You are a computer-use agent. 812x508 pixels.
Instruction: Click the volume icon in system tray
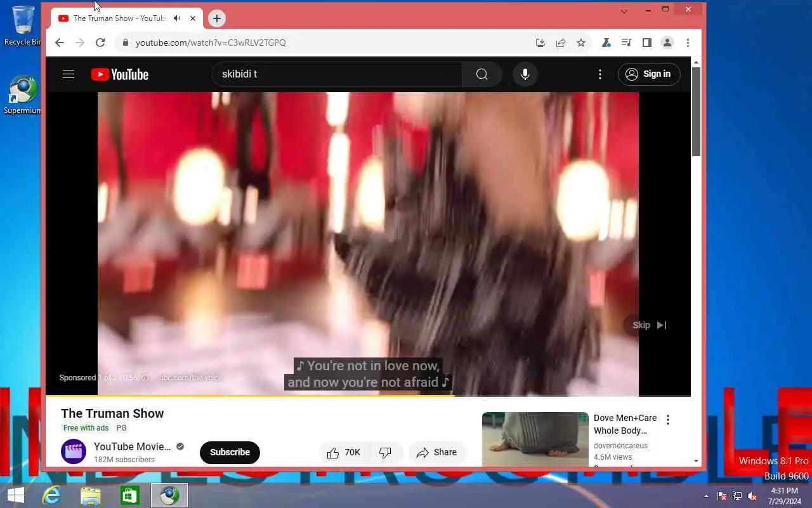[x=752, y=496]
